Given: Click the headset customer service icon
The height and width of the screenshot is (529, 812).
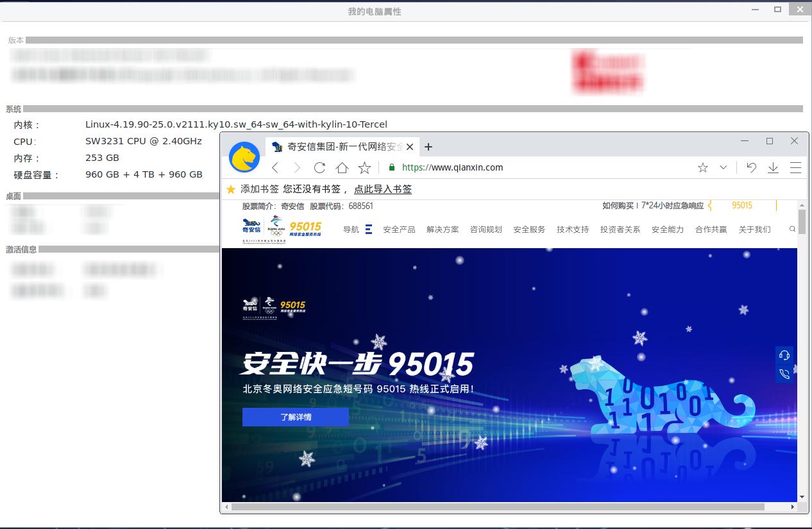Looking at the screenshot, I should coord(784,355).
